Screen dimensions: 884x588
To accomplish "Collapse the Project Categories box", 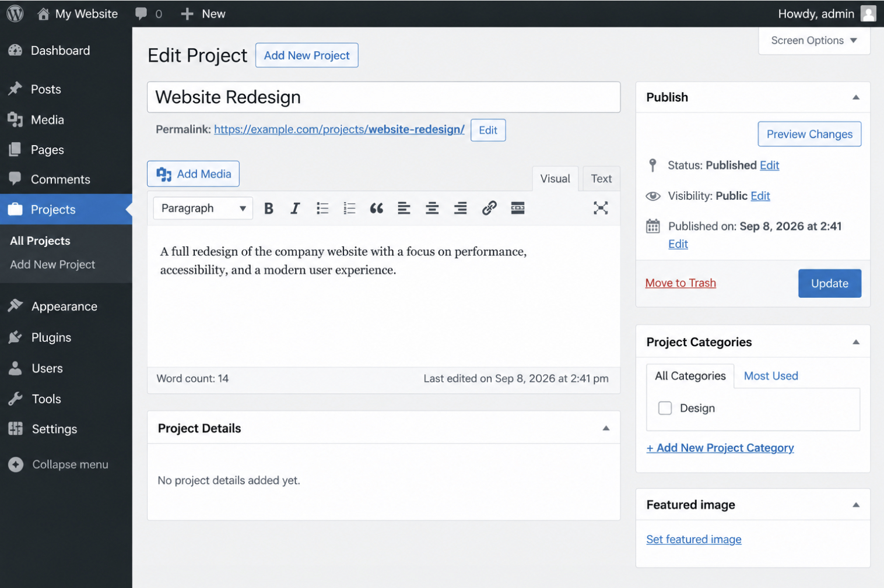I will tap(856, 342).
